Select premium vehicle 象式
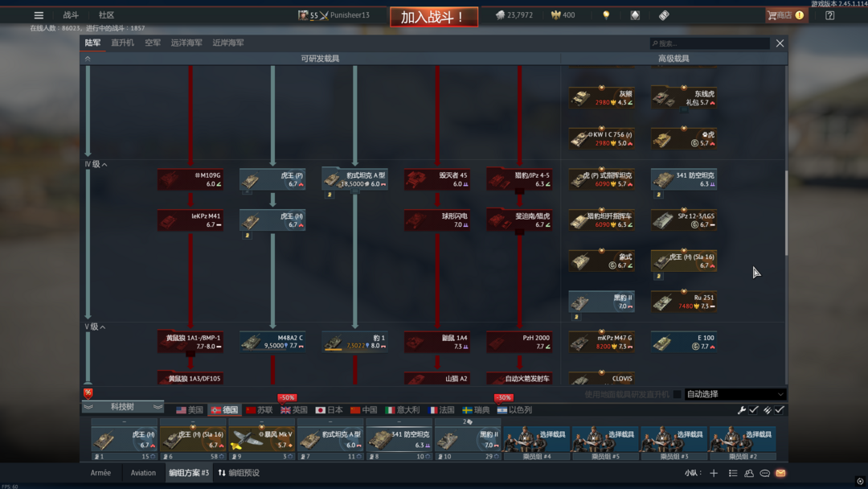Image resolution: width=868 pixels, height=489 pixels. 602,261
